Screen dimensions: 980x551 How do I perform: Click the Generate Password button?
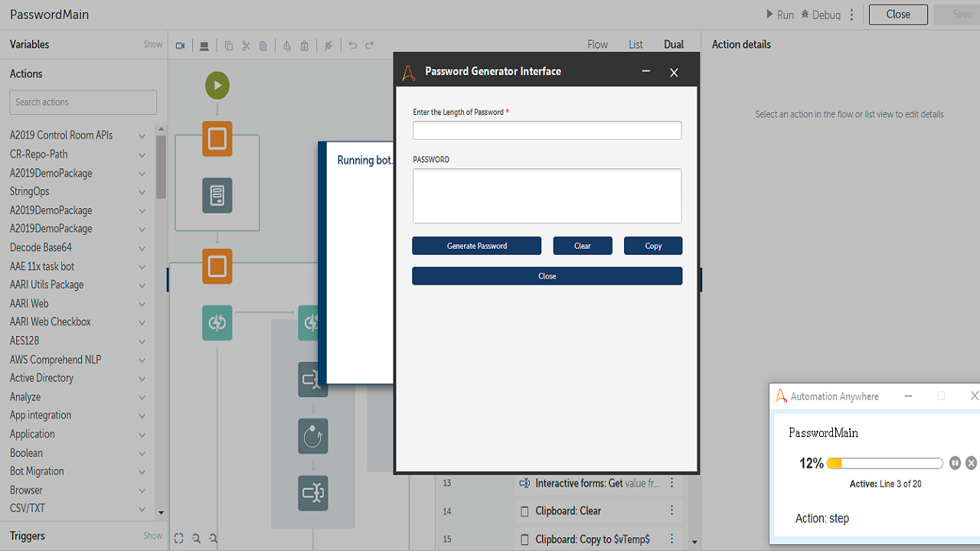[477, 246]
